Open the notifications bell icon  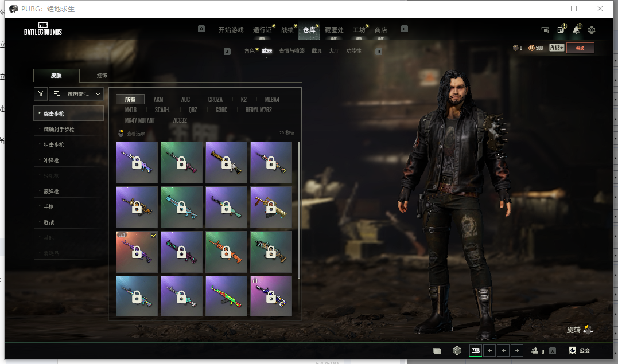[x=576, y=30]
